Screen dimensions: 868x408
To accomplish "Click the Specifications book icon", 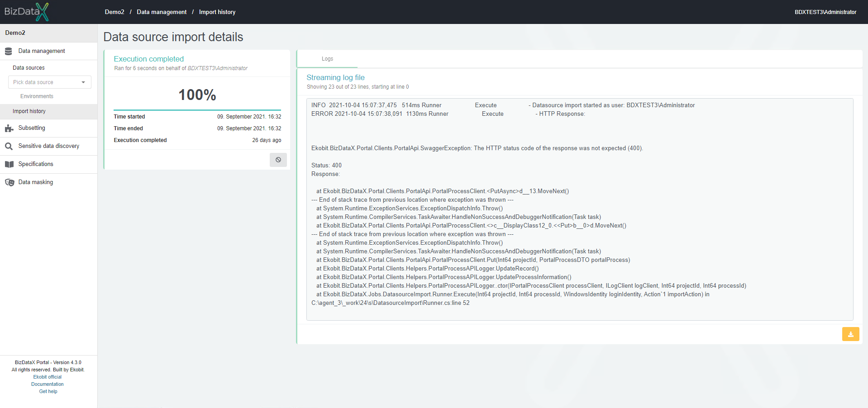I will 9,164.
